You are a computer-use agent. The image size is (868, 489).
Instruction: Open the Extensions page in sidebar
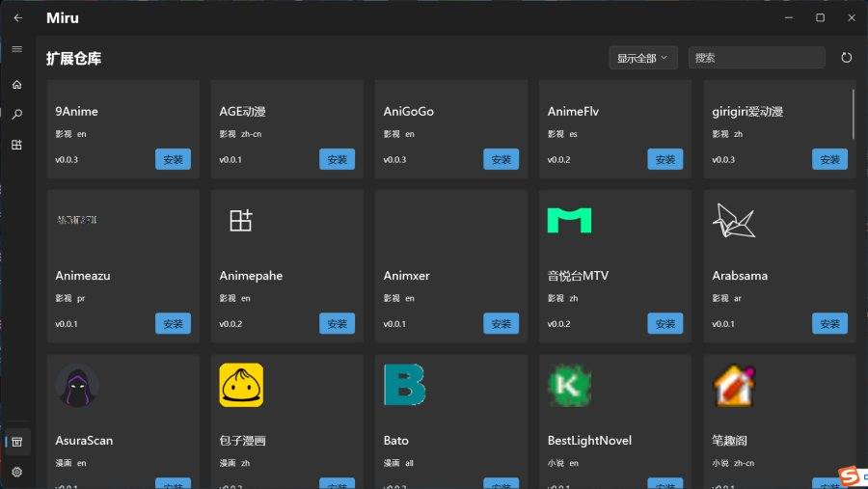(x=17, y=145)
